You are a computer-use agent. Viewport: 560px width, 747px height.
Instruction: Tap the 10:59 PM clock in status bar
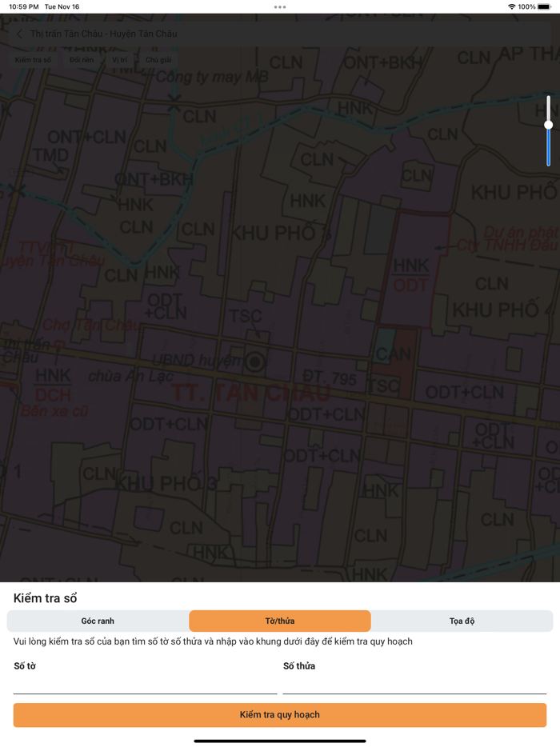[24, 6]
